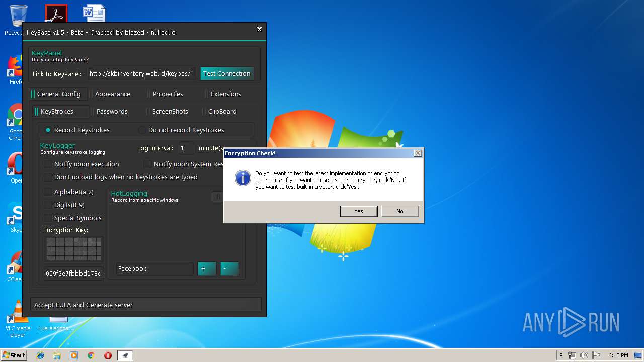
Task: Select the Record Keystrokes radio option
Action: [x=77, y=130]
